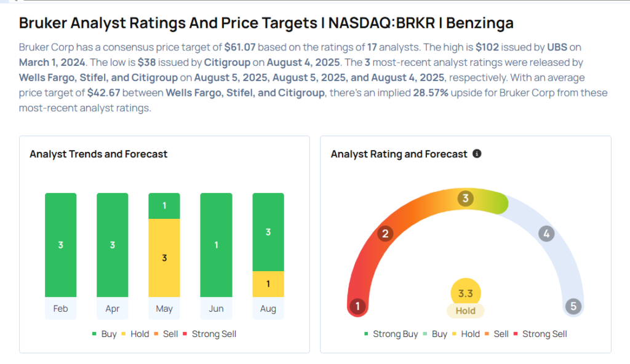The image size is (630, 364).
Task: Toggle Strong Sell in trends chart legend
Action: (x=209, y=334)
